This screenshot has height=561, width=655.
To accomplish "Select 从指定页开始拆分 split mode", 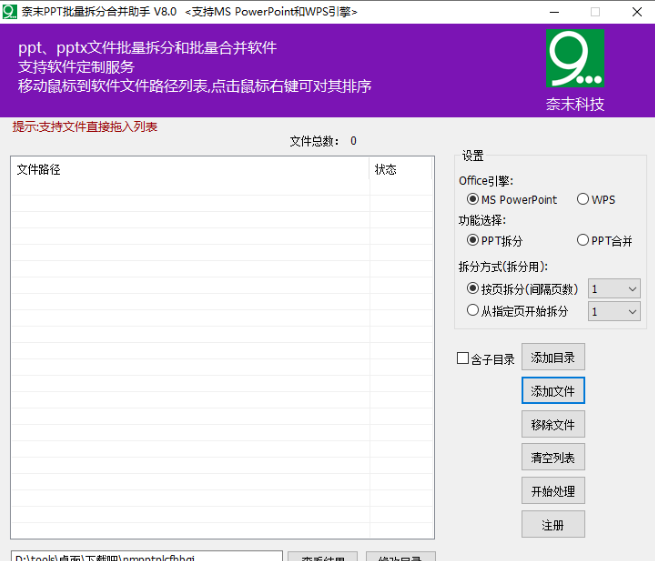I will pos(474,311).
